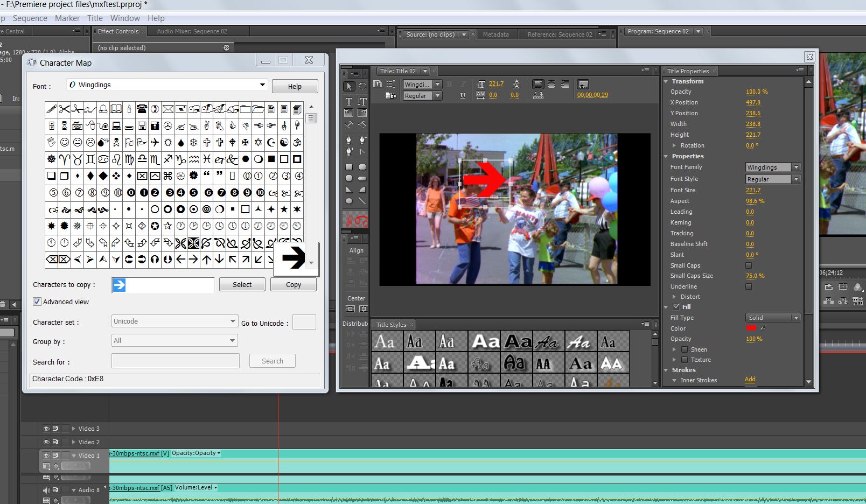Click Add link for Inner Strokes
Image resolution: width=866 pixels, height=504 pixels.
click(x=750, y=380)
